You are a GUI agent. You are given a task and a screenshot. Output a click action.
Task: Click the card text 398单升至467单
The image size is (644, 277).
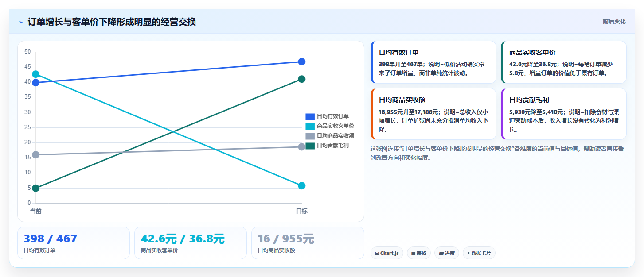coord(401,64)
